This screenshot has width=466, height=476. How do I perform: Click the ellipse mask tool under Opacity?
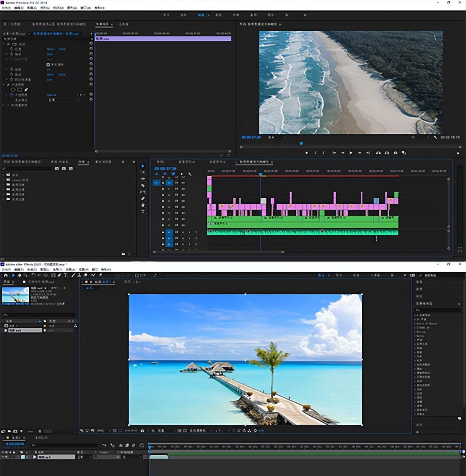[x=13, y=89]
